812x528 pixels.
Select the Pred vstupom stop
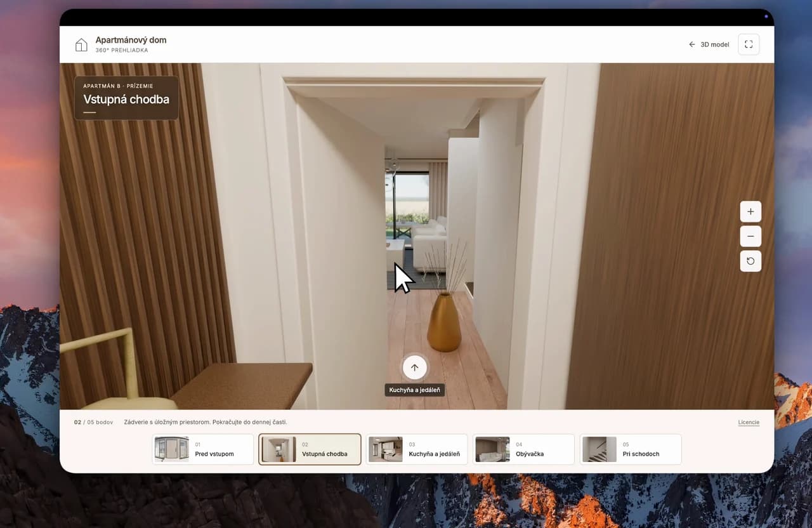click(x=203, y=449)
